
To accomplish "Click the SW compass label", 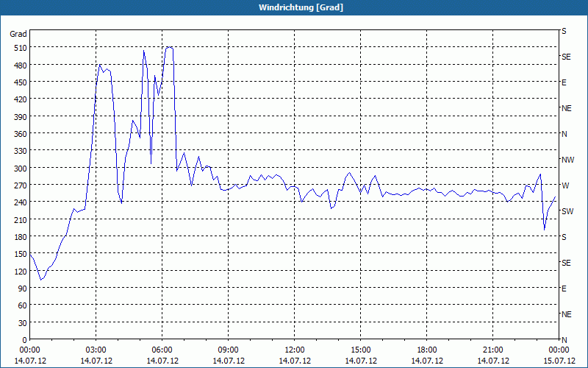I will [x=567, y=211].
